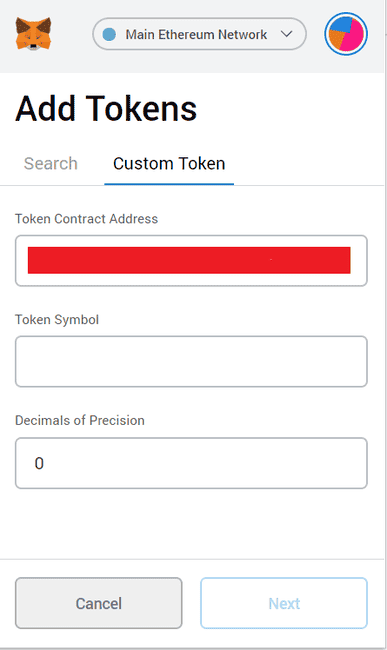Open the account menu via the colorful avatar

346,34
